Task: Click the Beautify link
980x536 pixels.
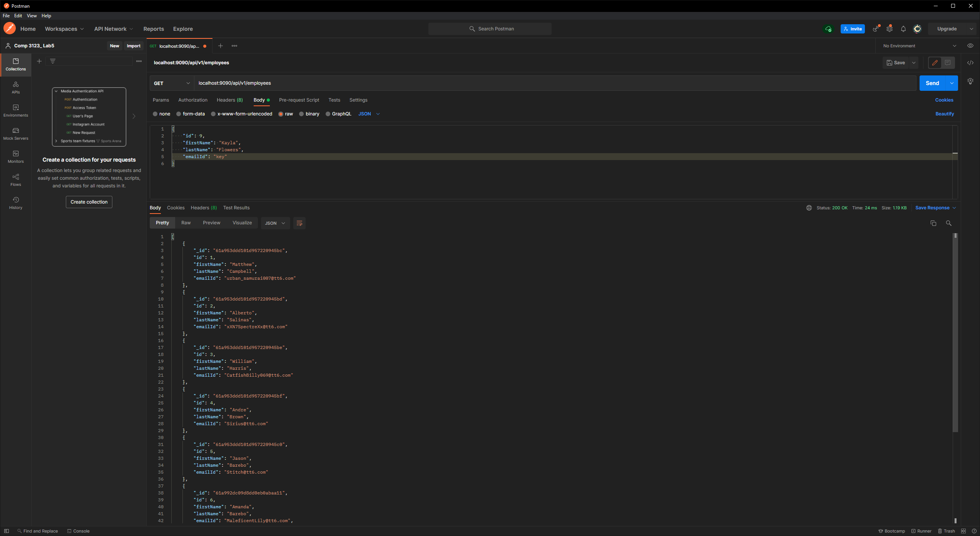Action: [x=945, y=114]
